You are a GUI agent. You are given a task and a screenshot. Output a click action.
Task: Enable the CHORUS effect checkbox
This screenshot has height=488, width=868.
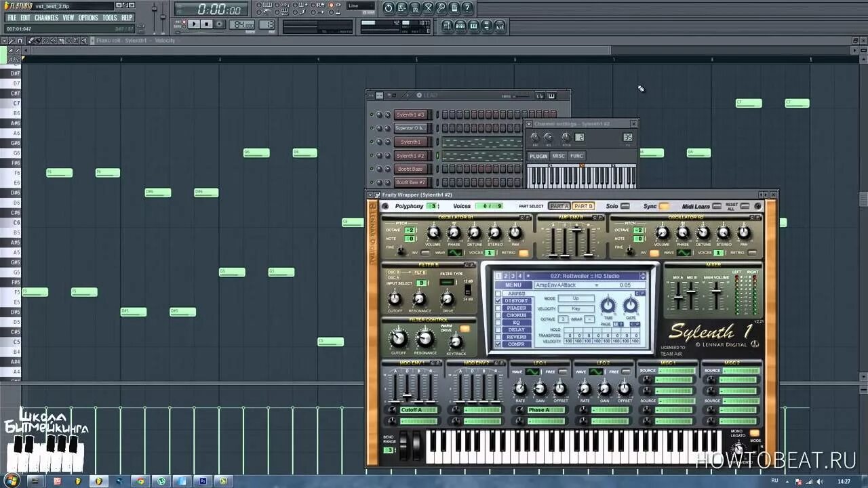[498, 316]
